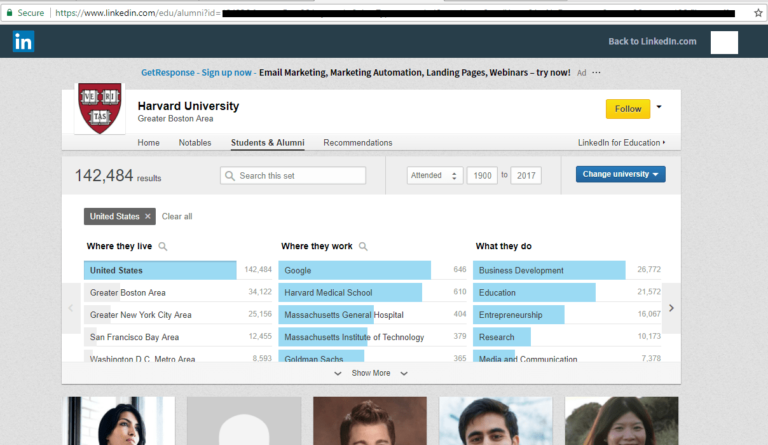768x445 pixels.
Task: Filter by Media and Communication
Action: [567, 356]
